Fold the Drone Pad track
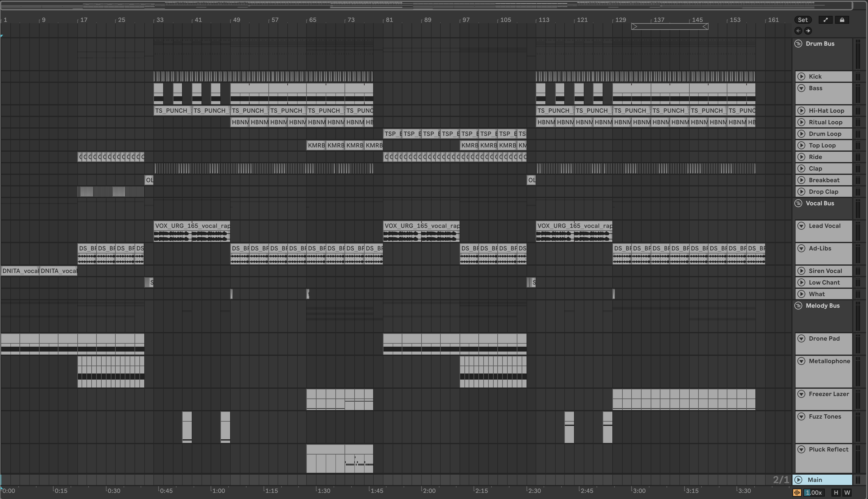The image size is (868, 499). pyautogui.click(x=801, y=339)
